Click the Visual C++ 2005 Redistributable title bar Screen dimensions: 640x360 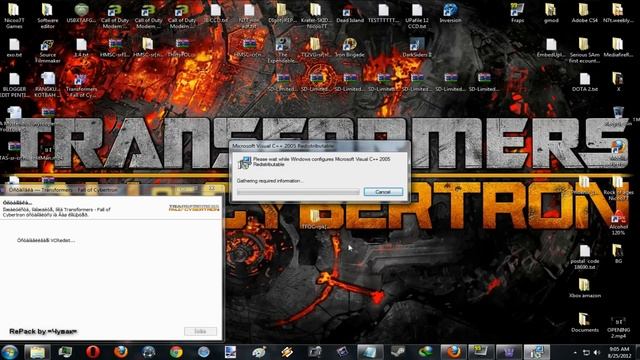[319, 146]
